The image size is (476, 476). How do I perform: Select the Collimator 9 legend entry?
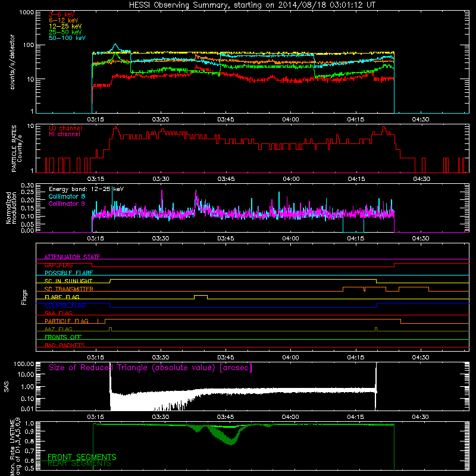[67, 203]
